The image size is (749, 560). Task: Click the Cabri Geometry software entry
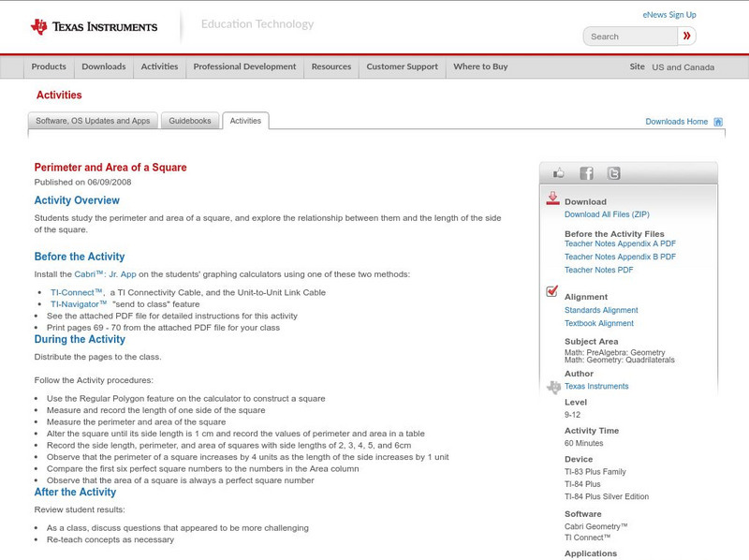point(595,526)
